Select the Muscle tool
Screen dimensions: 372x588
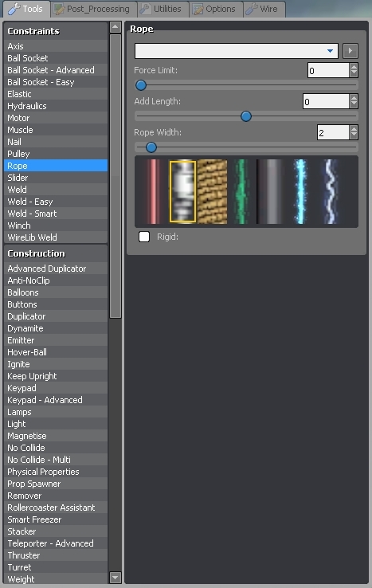pyautogui.click(x=56, y=130)
